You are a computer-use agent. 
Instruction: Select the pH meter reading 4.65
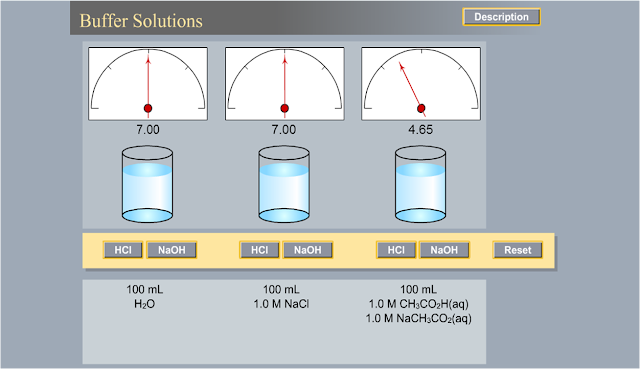[x=421, y=84]
